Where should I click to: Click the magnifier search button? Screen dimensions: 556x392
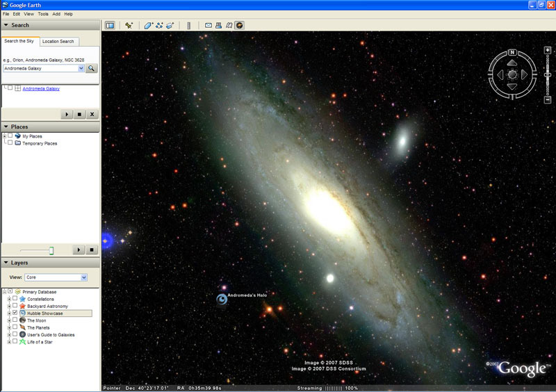click(92, 69)
